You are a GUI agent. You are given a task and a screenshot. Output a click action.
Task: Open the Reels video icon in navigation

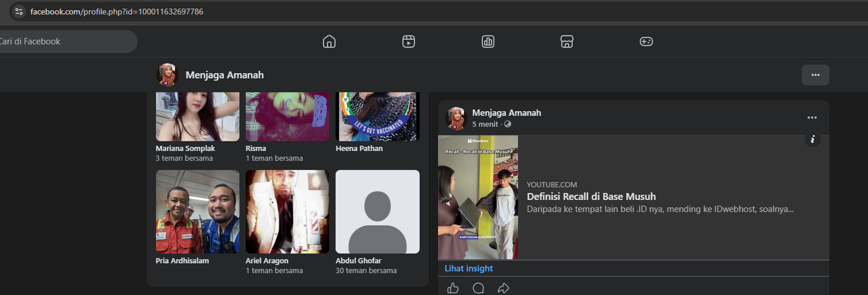(x=409, y=41)
